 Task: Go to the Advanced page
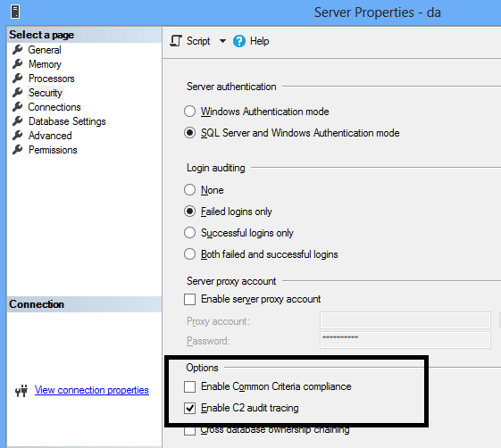(x=50, y=136)
